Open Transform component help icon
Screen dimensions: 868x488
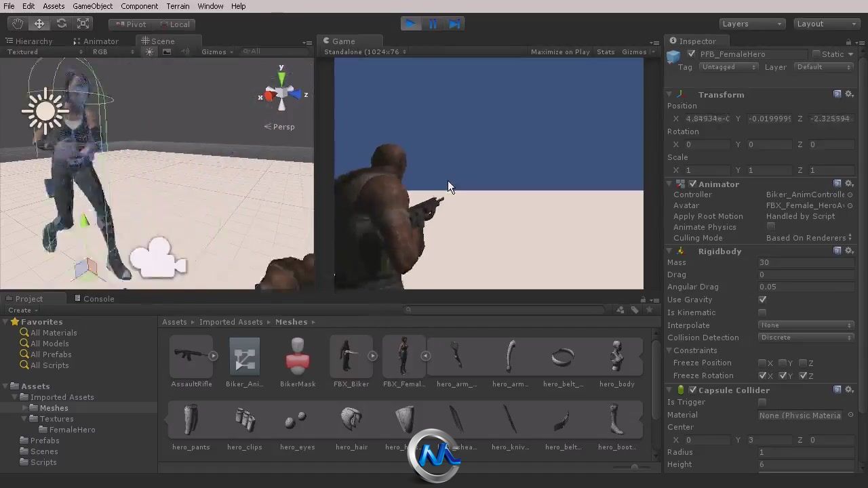click(x=837, y=94)
